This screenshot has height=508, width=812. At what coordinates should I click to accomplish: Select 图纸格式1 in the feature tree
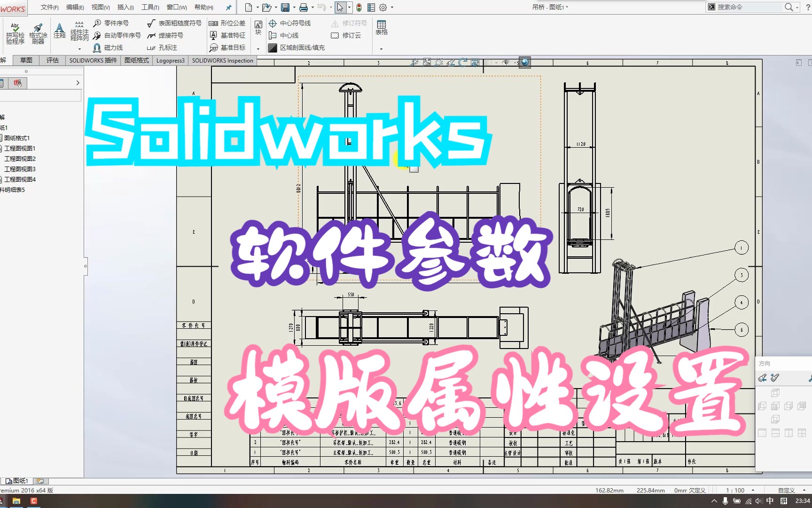click(x=17, y=138)
